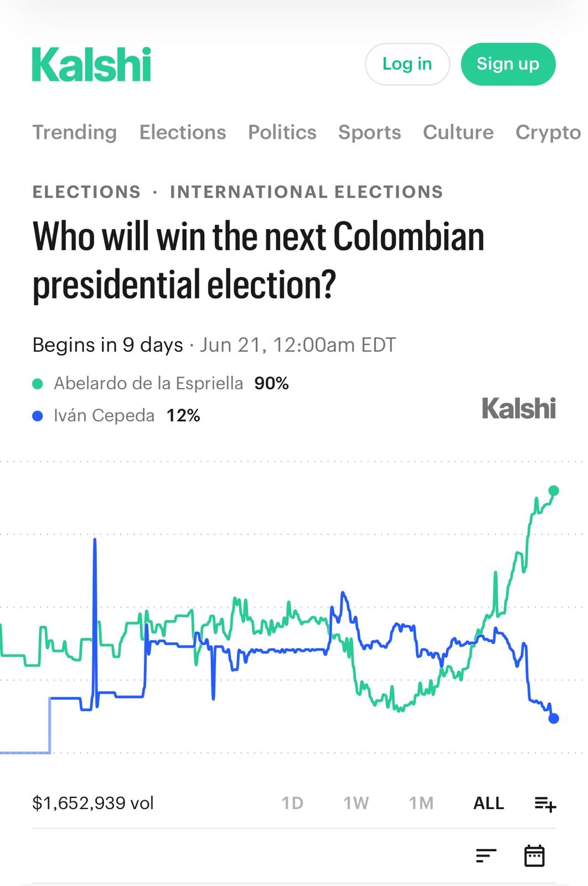Select the 1D time range
Image resolution: width=588 pixels, height=886 pixels.
click(x=292, y=803)
